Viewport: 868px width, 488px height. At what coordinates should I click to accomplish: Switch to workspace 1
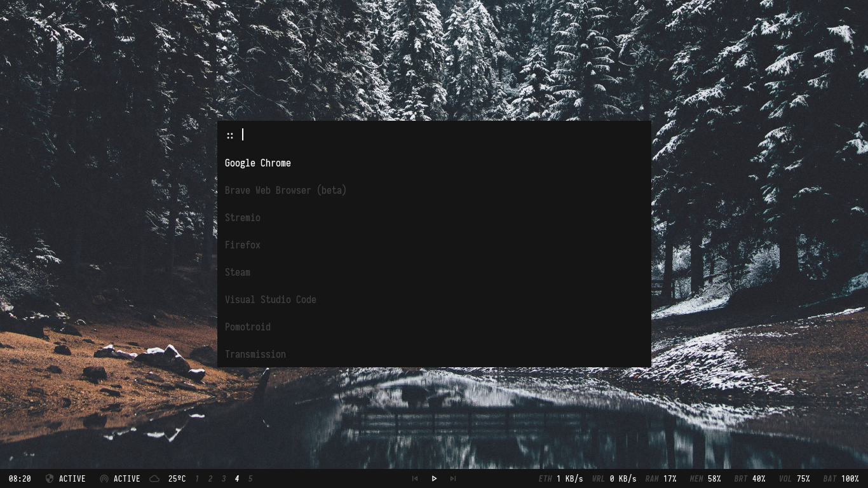(197, 478)
